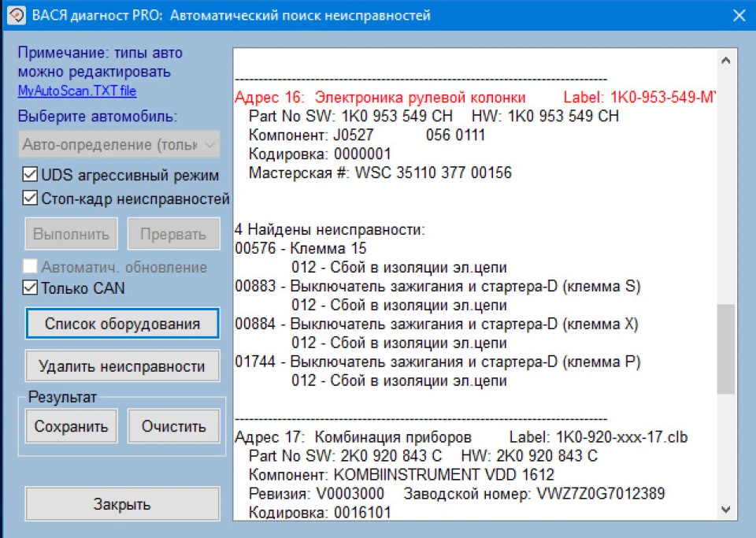Click the Part No SW: 1K0 953 549 CH line
Image resolution: width=756 pixels, height=538 pixels.
pyautogui.click(x=433, y=116)
